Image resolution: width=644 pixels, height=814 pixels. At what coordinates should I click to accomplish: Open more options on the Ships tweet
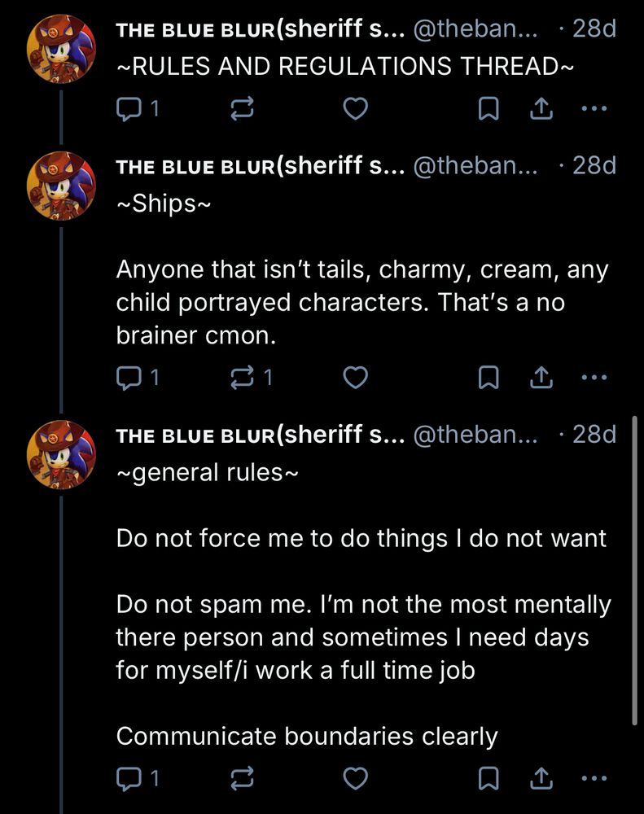point(595,377)
